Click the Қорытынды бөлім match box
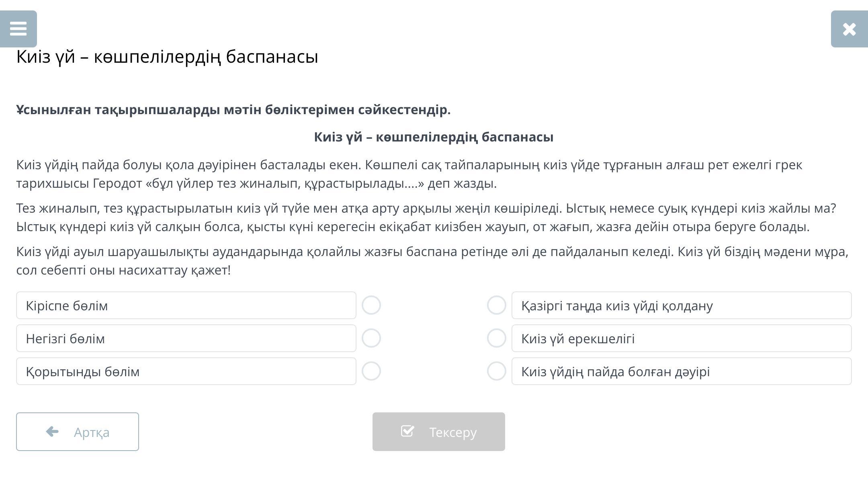 (x=186, y=371)
